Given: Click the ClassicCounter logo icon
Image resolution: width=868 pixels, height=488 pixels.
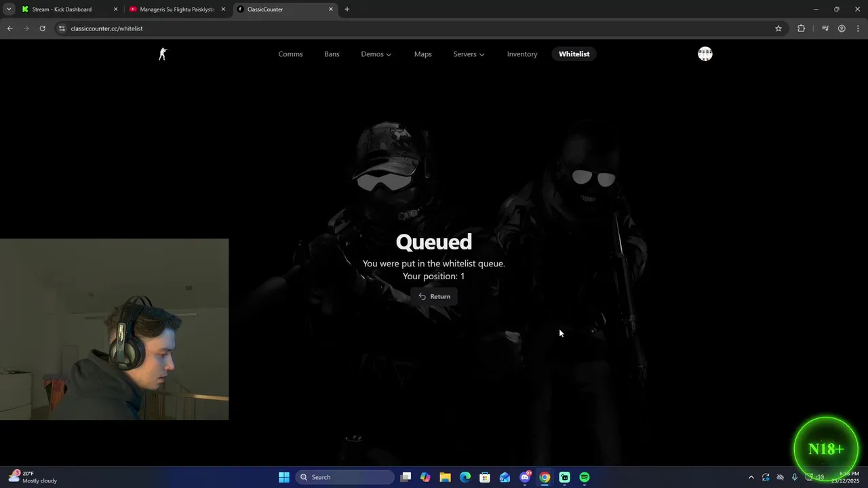Looking at the screenshot, I should 163,54.
